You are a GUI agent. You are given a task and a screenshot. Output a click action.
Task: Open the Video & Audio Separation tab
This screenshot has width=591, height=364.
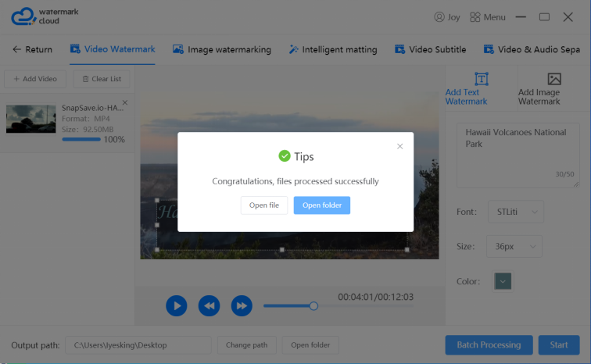coord(532,49)
